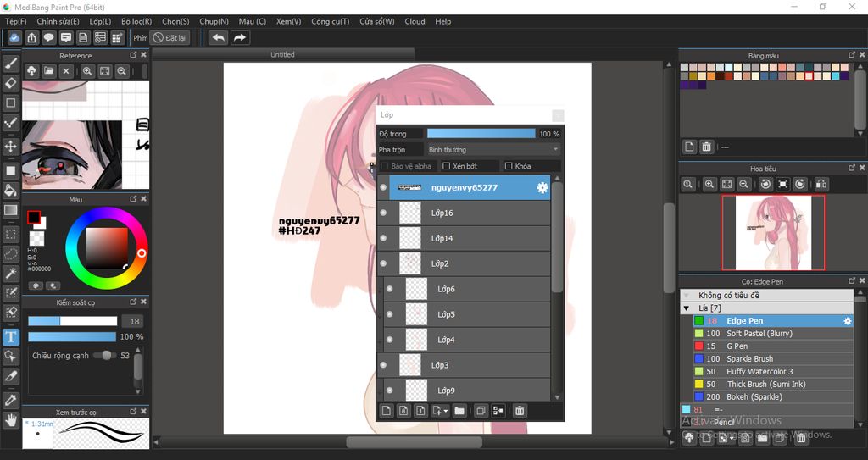Viewport: 868px width, 460px height.
Task: Adjust the Chiều rộng cạnh slider
Action: point(104,356)
